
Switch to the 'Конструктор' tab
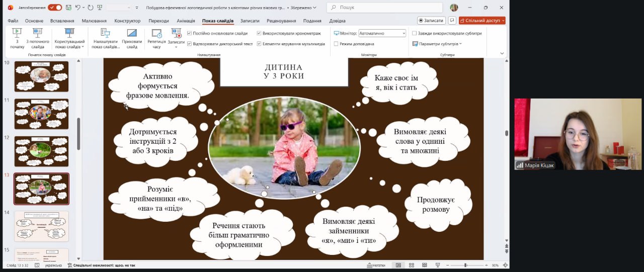tap(127, 21)
